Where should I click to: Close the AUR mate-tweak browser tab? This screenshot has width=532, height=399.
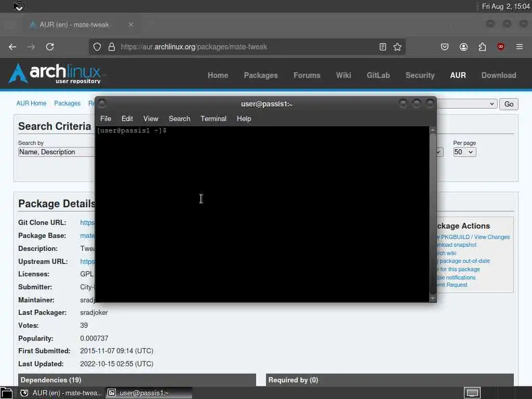[130, 24]
